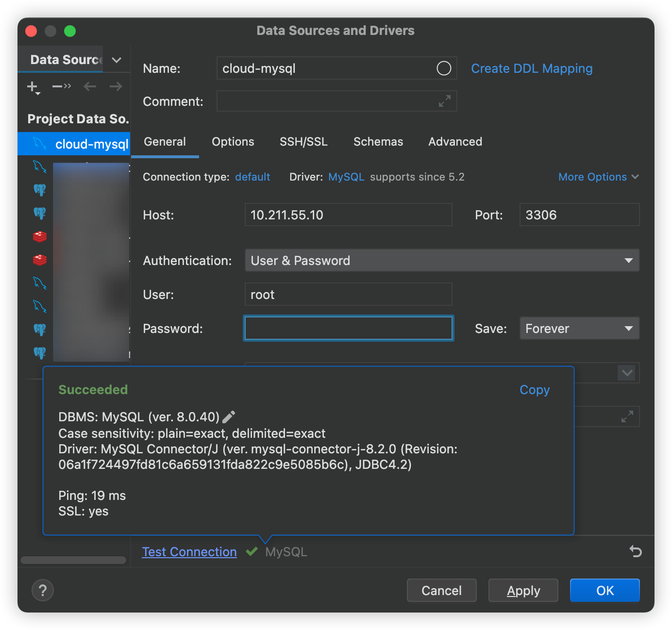
Task: Click the MySQL driver link
Action: point(346,177)
